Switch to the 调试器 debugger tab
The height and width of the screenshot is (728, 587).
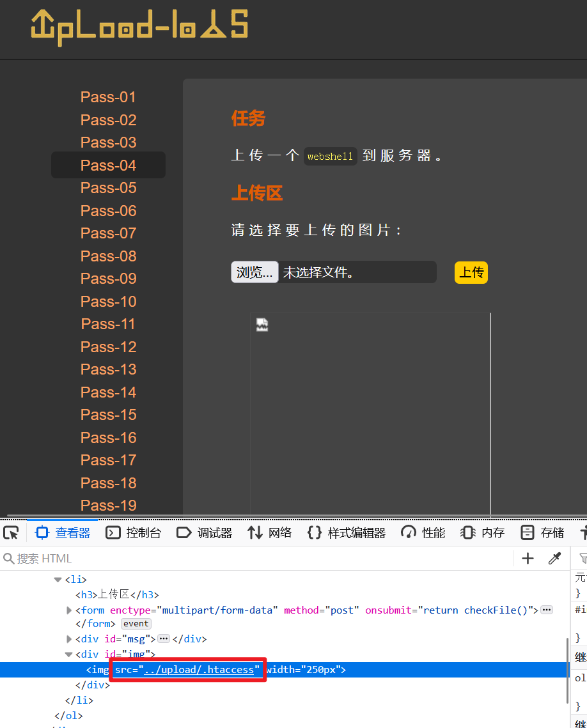(205, 532)
